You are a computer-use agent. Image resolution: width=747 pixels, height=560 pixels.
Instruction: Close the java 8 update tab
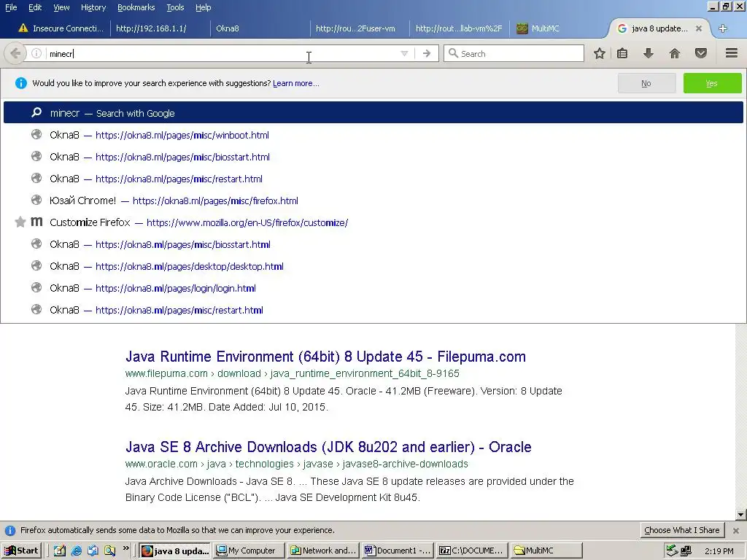tap(698, 28)
